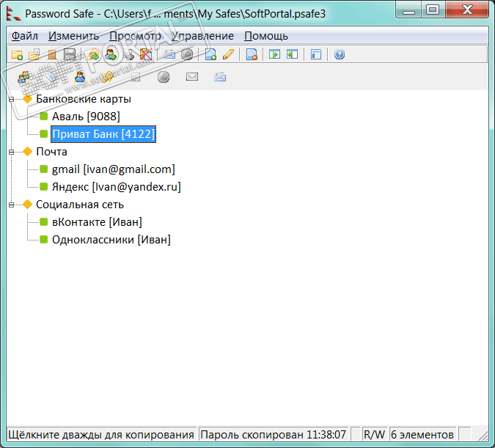
Task: Click the Autotype keyboard icon in top toolbar
Action: point(169,55)
